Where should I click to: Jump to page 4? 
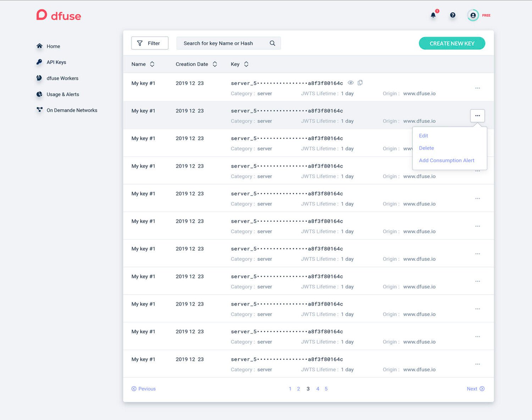pos(318,389)
